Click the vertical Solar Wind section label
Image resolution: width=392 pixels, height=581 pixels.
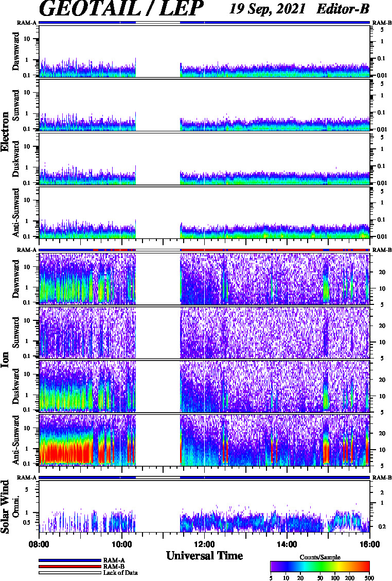coord(5,507)
